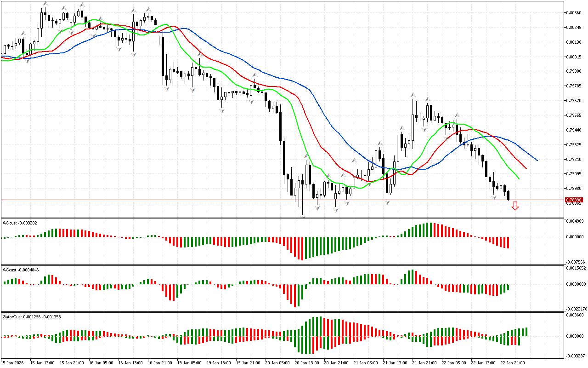Click the blue Alligator jaw line's right end

(x=537, y=161)
